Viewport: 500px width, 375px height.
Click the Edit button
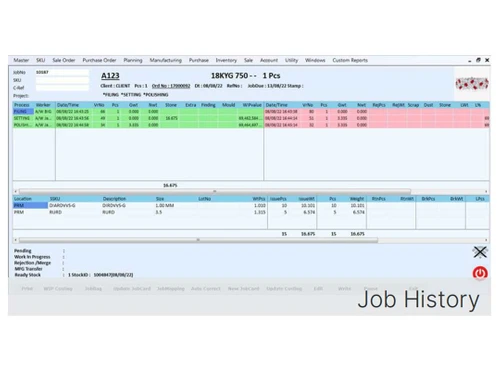point(318,289)
